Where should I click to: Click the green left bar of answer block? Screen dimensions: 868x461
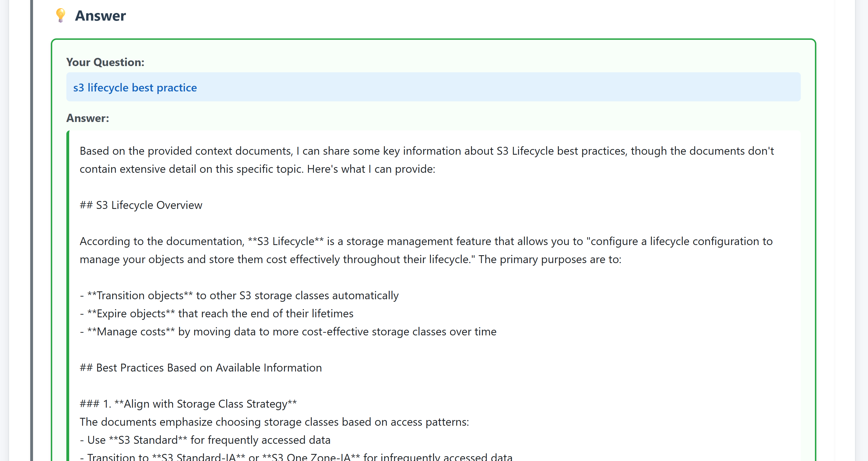tap(68, 270)
